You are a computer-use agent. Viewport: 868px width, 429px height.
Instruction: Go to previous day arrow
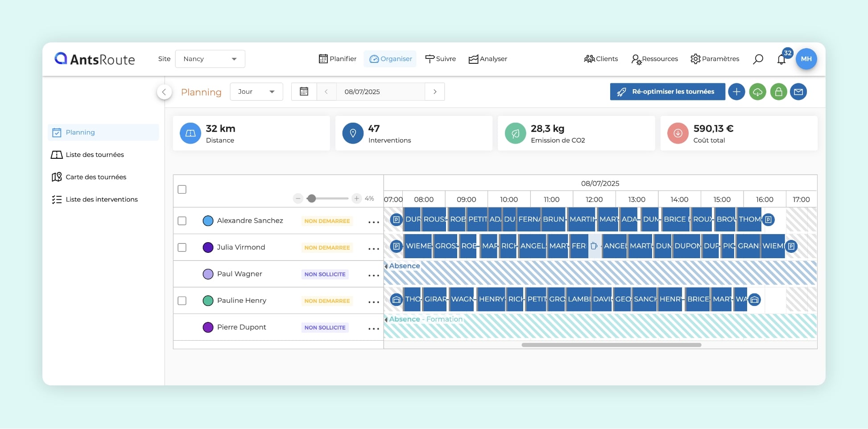click(x=327, y=91)
